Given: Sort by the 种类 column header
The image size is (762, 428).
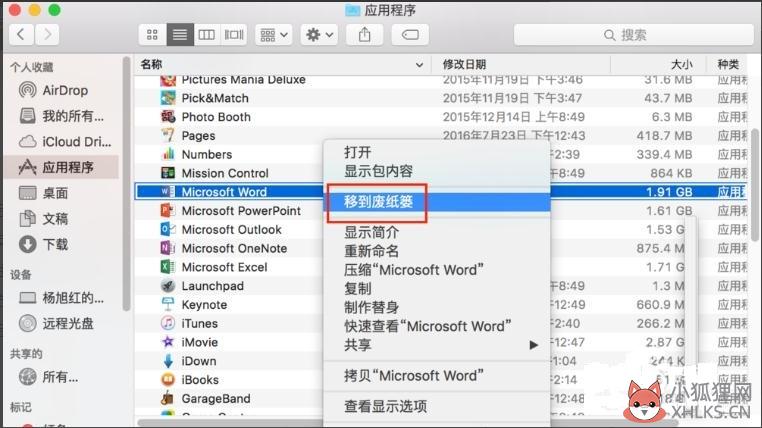Looking at the screenshot, I should pyautogui.click(x=728, y=64).
